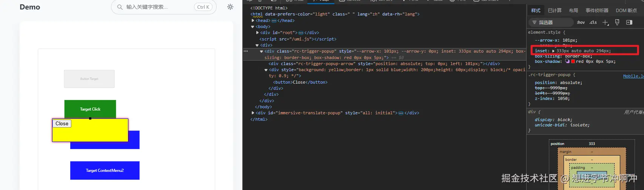Image resolution: width=644 pixels, height=190 pixels.
Task: Click the closing /html tag line
Action: coord(259,119)
